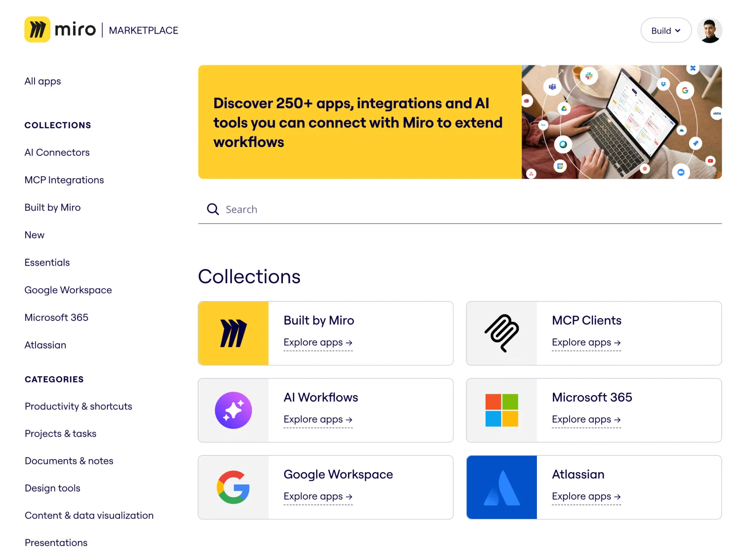This screenshot has width=747, height=560.
Task: Open Google Workspace sidebar link
Action: click(68, 290)
